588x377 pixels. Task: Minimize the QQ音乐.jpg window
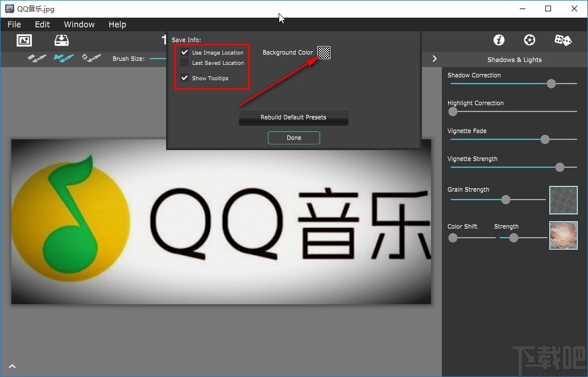coord(523,9)
